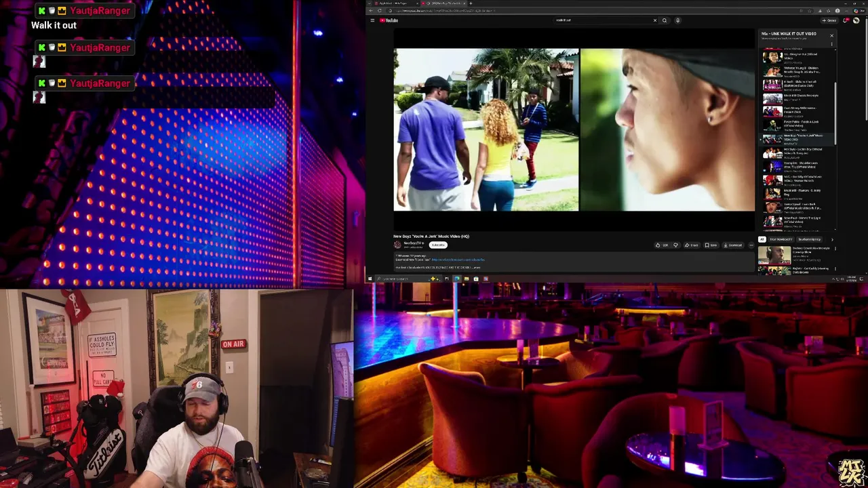The image size is (868, 488).
Task: Start voice search with microphone icon
Action: click(x=677, y=20)
